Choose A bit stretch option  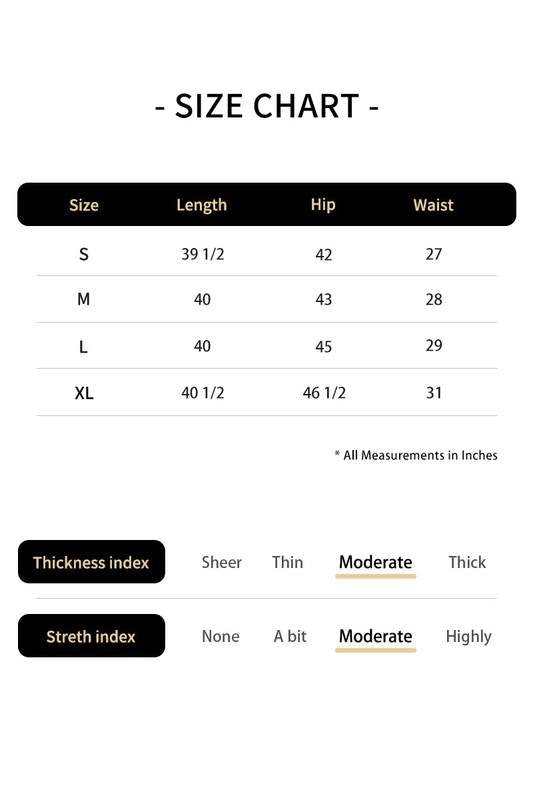[290, 636]
